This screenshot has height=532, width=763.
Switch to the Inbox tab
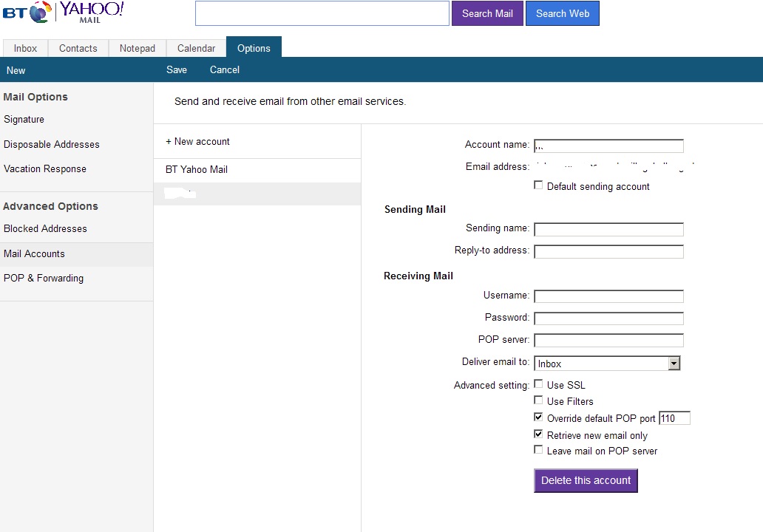point(25,49)
